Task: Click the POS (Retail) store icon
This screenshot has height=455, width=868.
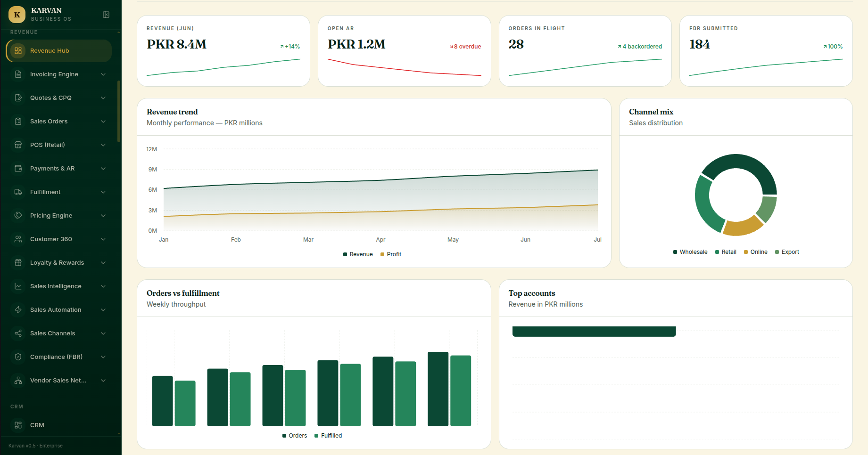Action: [18, 145]
